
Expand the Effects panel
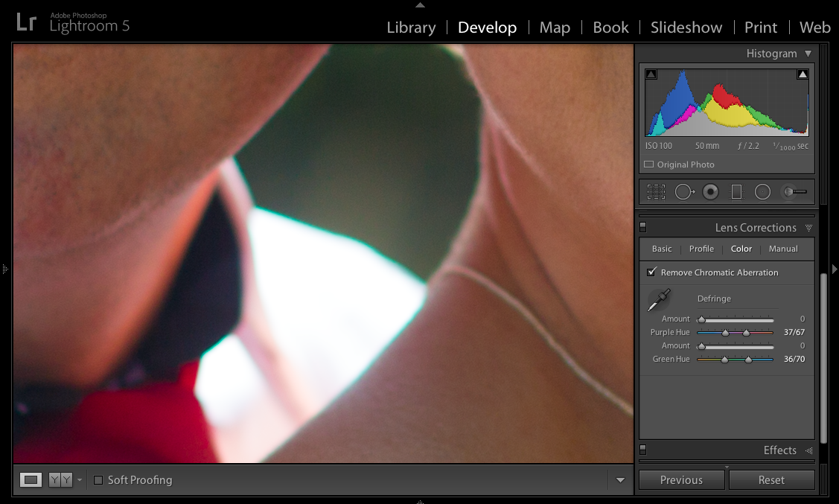779,450
